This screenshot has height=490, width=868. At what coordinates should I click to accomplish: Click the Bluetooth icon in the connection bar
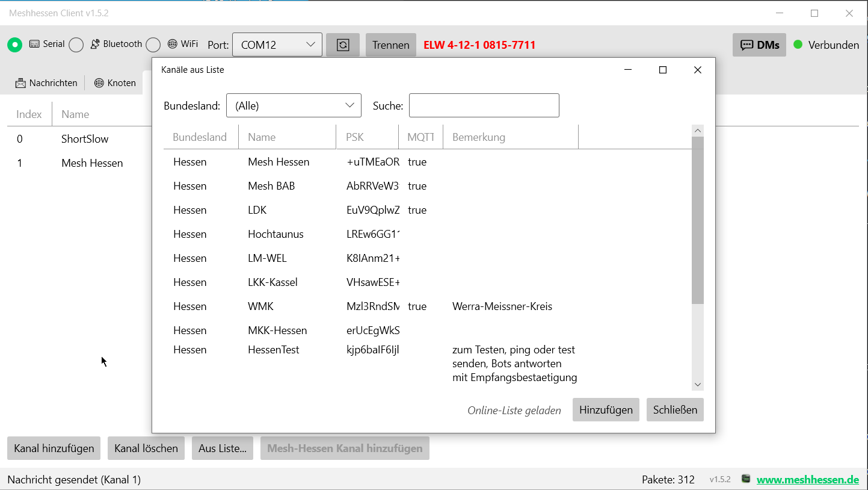94,44
